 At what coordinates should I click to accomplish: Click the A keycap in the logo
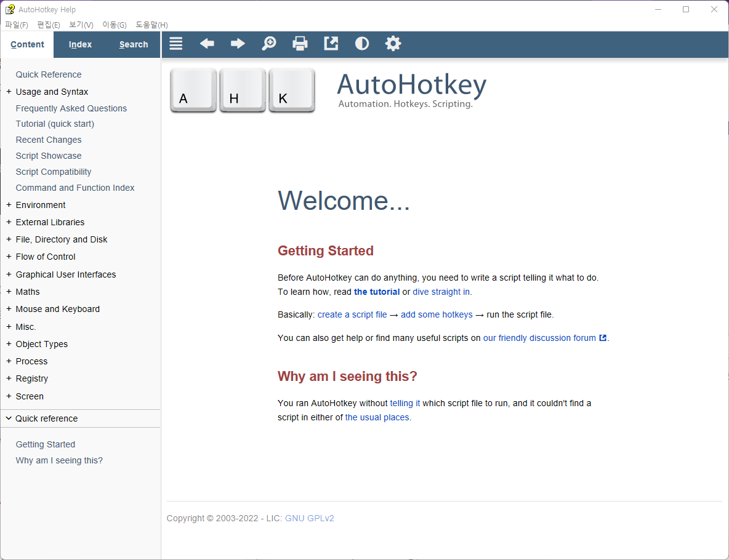tap(193, 90)
